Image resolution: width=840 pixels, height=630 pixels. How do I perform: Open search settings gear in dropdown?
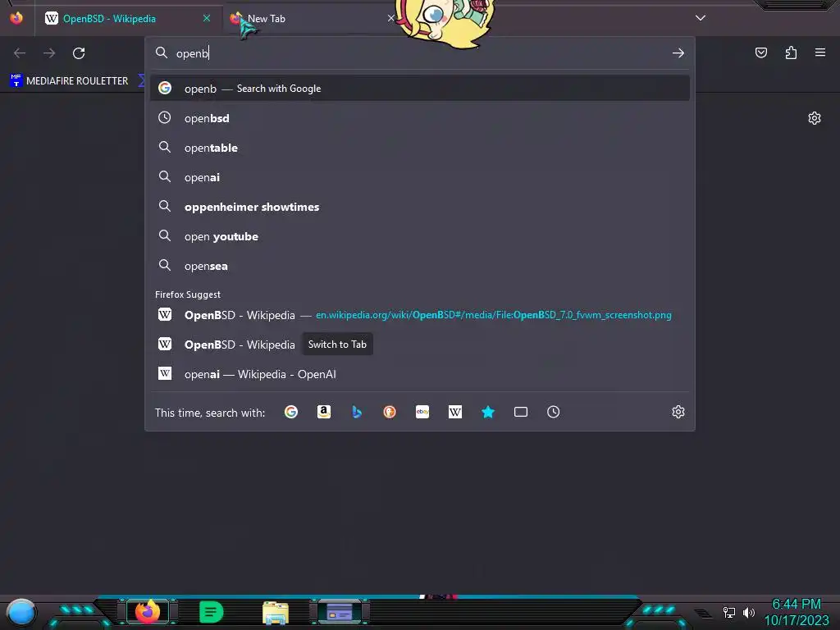coord(678,412)
